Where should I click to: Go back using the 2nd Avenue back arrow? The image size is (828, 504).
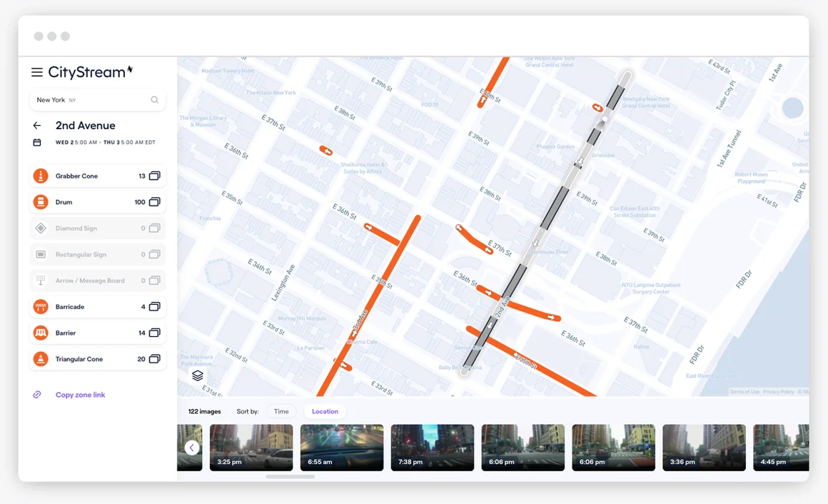point(36,125)
